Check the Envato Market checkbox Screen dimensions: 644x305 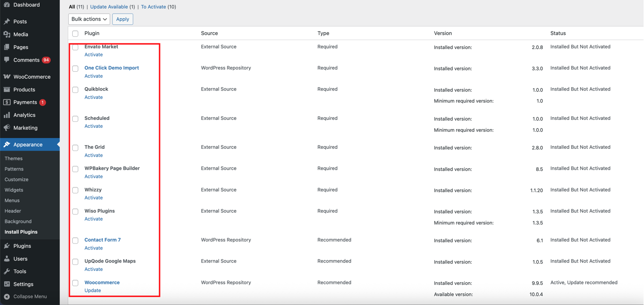click(x=75, y=47)
